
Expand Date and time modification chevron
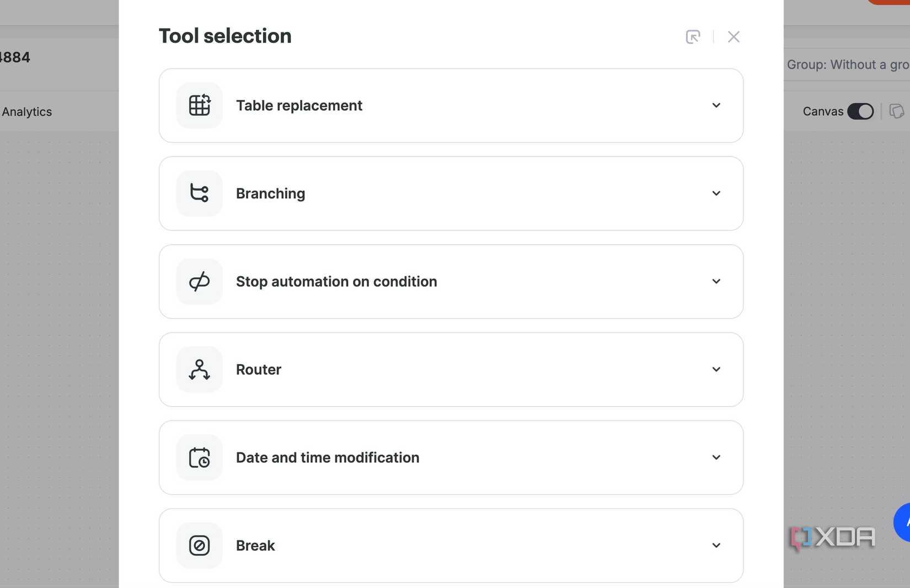click(x=716, y=457)
